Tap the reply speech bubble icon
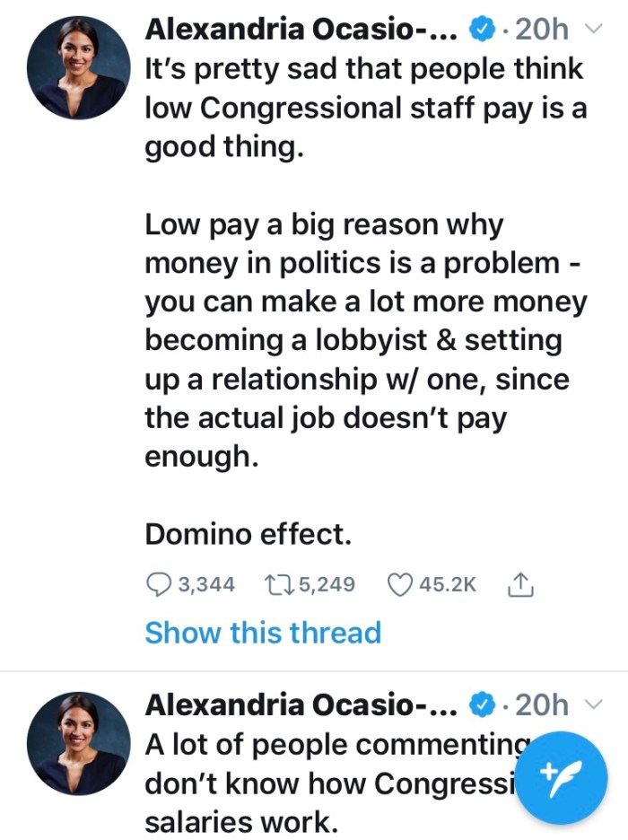 click(159, 585)
